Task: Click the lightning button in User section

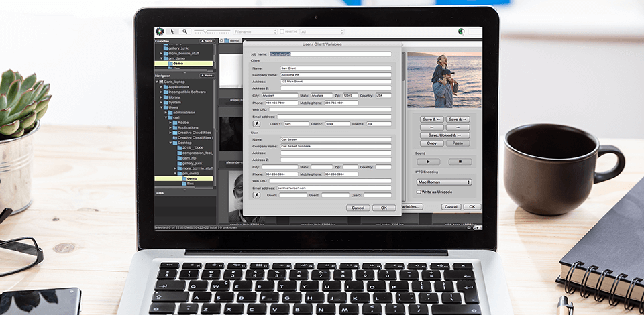Action: 257,195
